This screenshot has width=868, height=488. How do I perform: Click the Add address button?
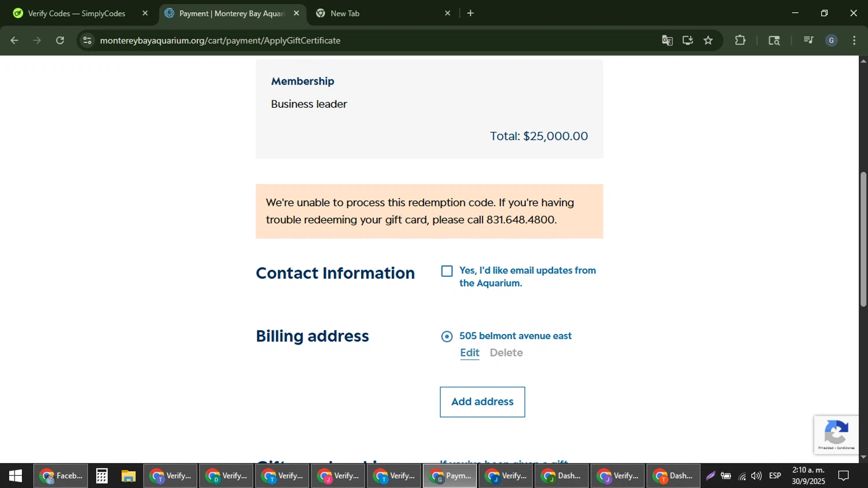tap(483, 402)
